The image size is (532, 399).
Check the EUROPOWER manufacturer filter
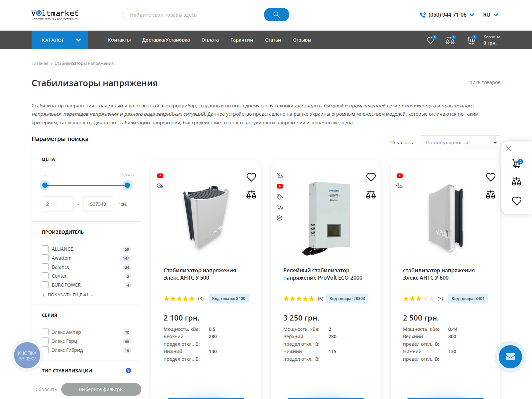[x=45, y=285]
